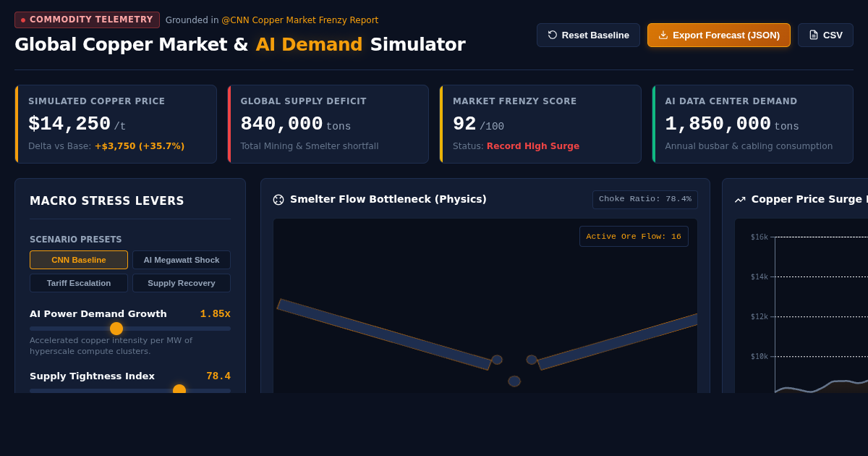The image size is (868, 456).
Task: Click the Annual busbar & cabling consumption caption
Action: tap(749, 146)
